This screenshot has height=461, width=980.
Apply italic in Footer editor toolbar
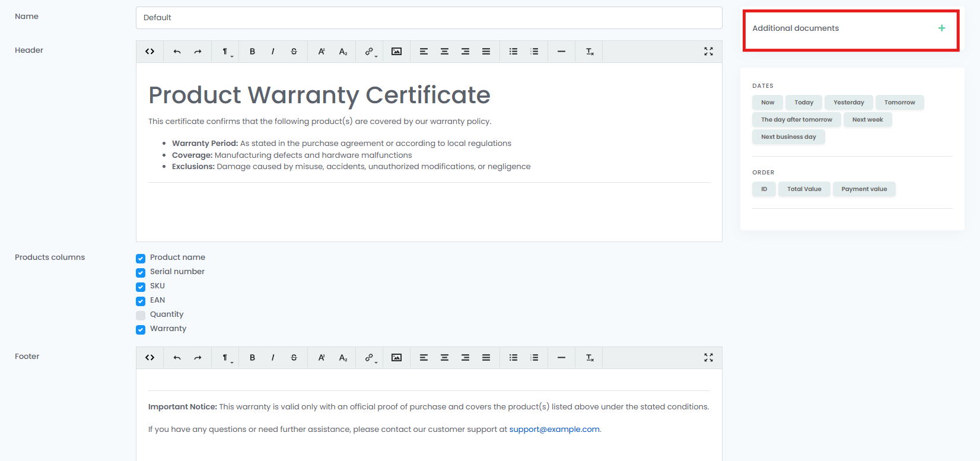(273, 358)
